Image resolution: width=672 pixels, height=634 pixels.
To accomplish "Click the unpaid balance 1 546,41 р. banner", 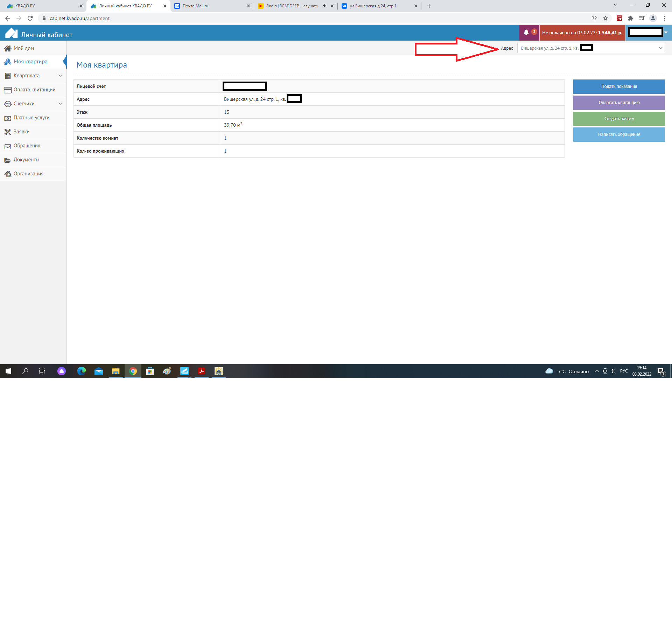I will click(582, 33).
